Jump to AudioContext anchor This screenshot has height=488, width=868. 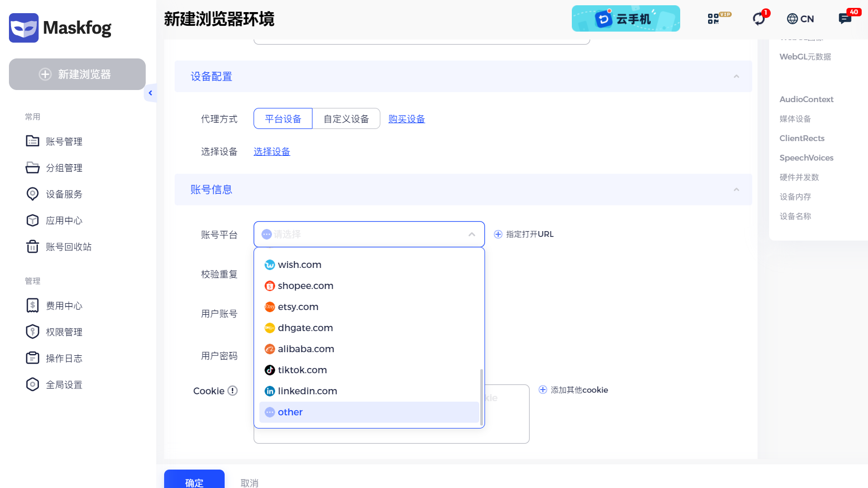tap(806, 99)
